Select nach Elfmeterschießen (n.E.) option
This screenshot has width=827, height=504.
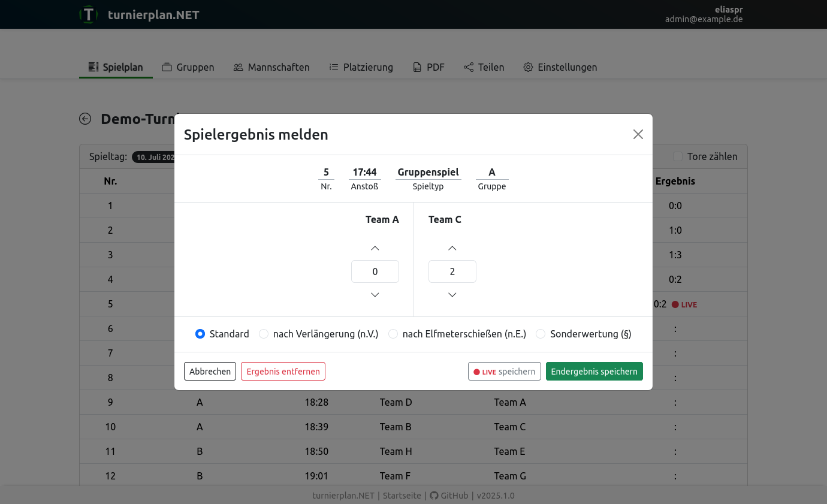393,334
